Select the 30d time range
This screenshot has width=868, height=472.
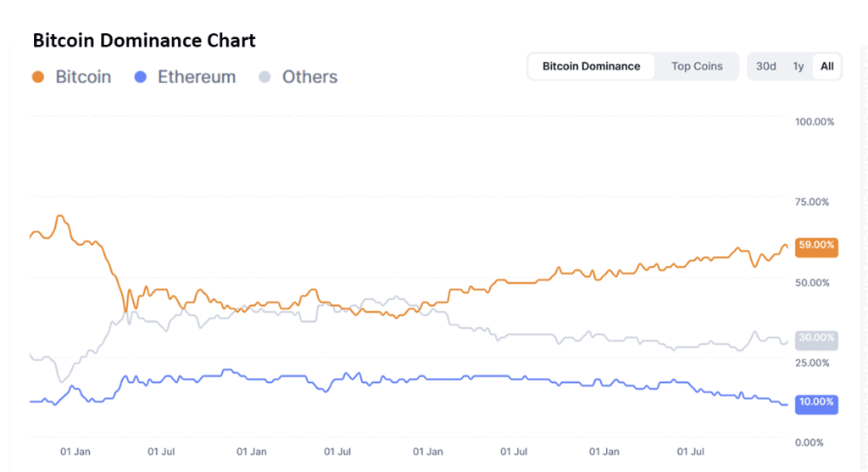(765, 66)
